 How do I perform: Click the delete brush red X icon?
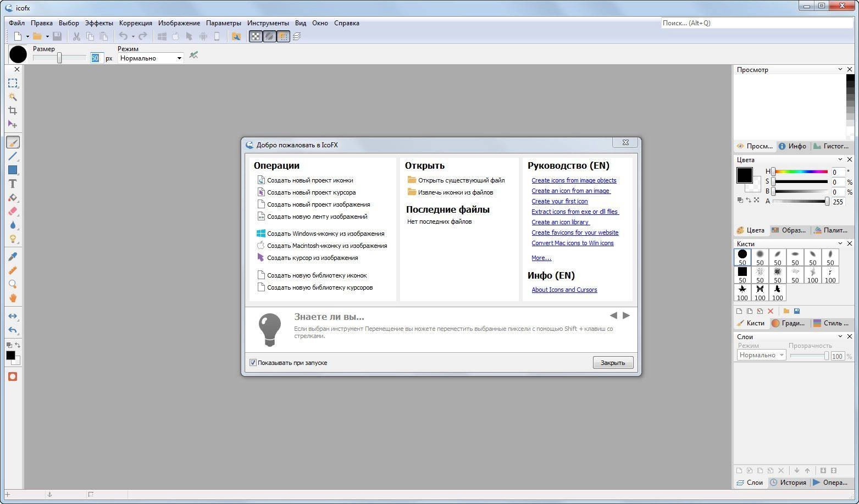771,311
